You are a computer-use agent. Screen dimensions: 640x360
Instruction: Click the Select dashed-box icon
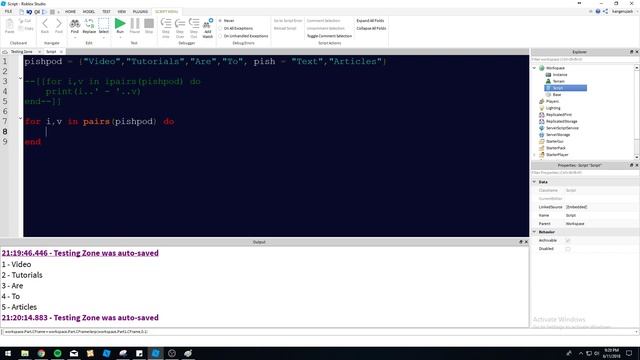[x=104, y=24]
